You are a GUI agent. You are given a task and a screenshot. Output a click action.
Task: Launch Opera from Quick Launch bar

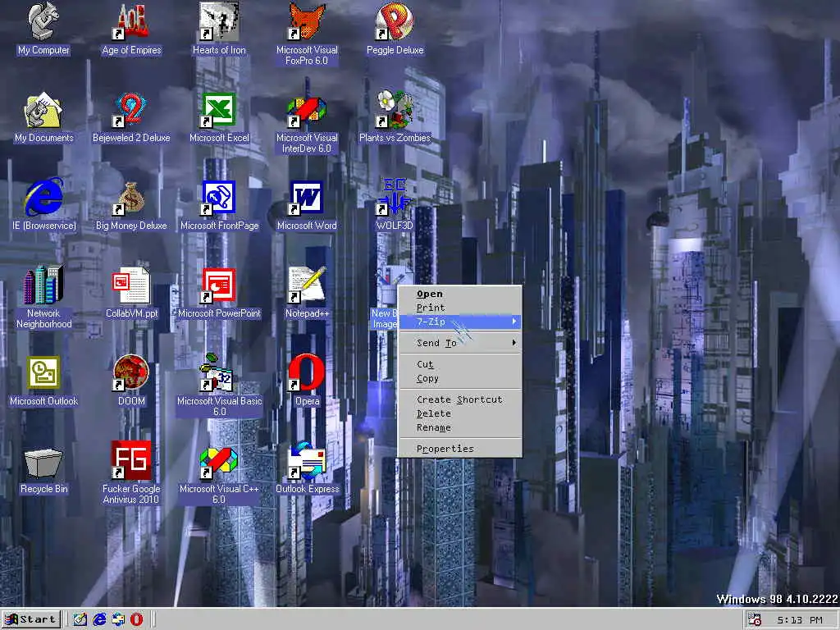137,620
